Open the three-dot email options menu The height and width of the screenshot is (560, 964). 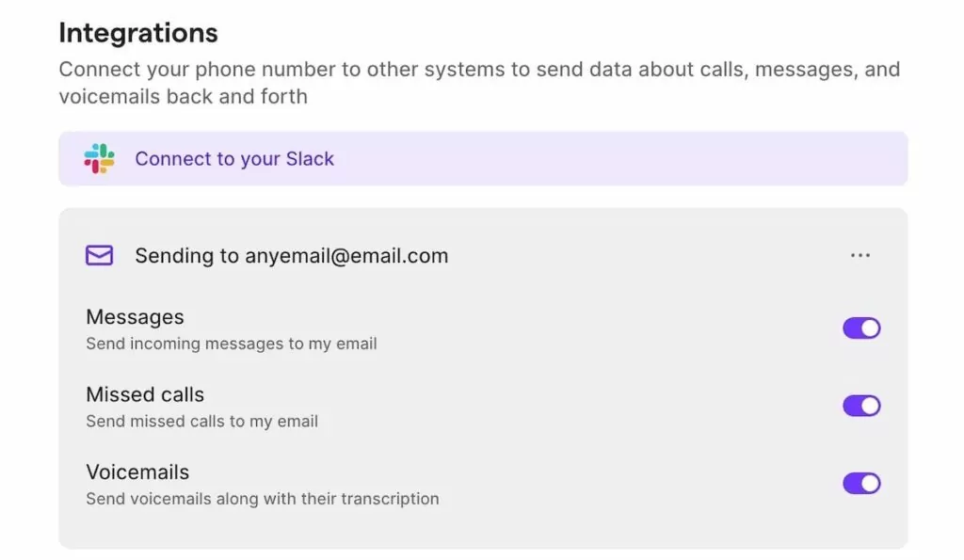click(860, 255)
